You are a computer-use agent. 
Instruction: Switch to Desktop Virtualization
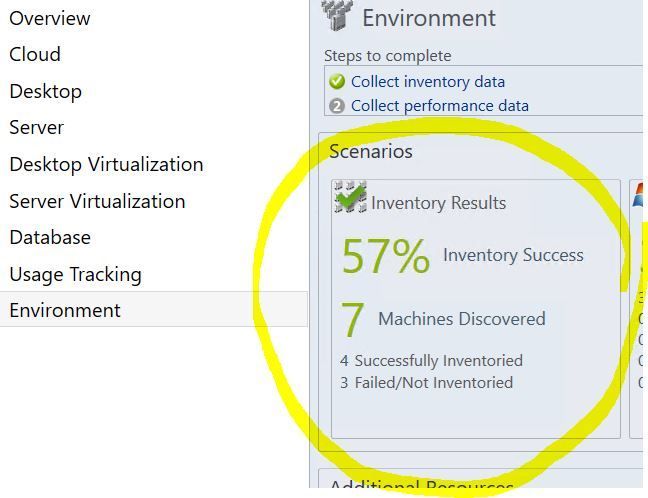106,164
